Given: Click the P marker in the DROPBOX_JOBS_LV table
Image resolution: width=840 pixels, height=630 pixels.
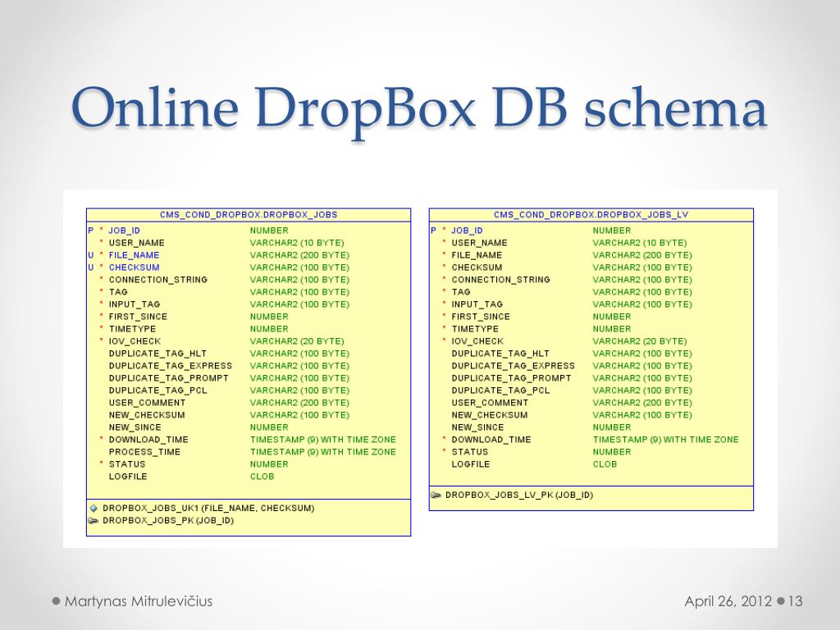Looking at the screenshot, I should pos(433,231).
